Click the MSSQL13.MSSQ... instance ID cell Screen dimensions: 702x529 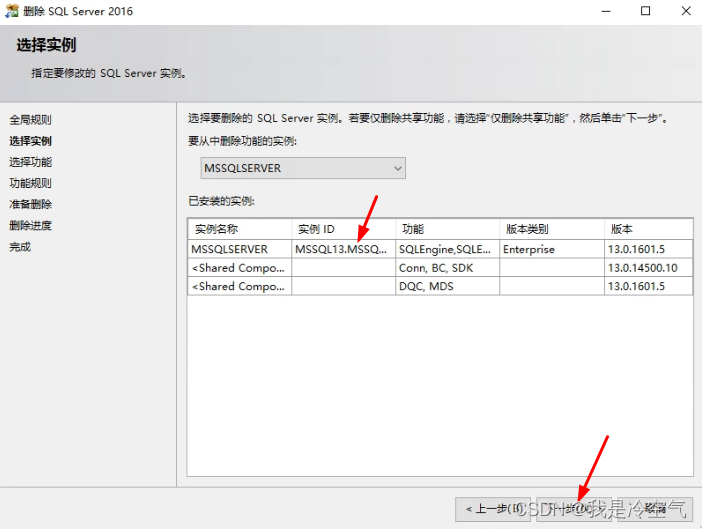click(343, 249)
